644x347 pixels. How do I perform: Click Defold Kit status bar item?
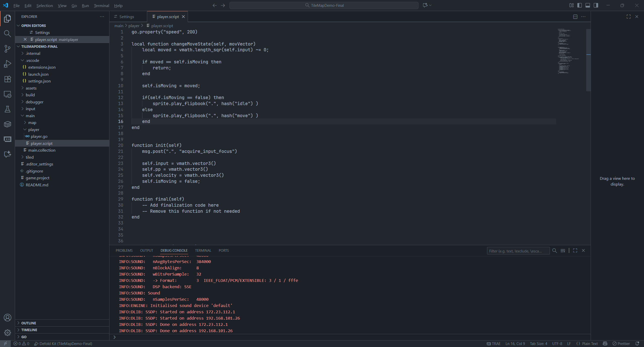click(63, 343)
